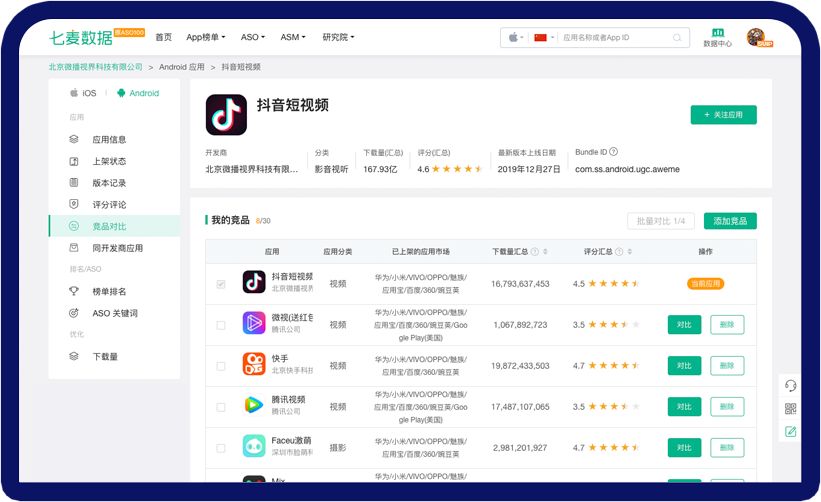
Task: Toggle the 抖音短视频 row checkbox
Action: pyautogui.click(x=221, y=284)
